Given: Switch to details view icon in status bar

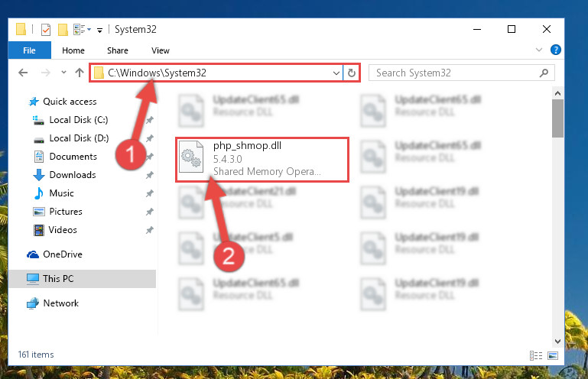Looking at the screenshot, I should 536,355.
